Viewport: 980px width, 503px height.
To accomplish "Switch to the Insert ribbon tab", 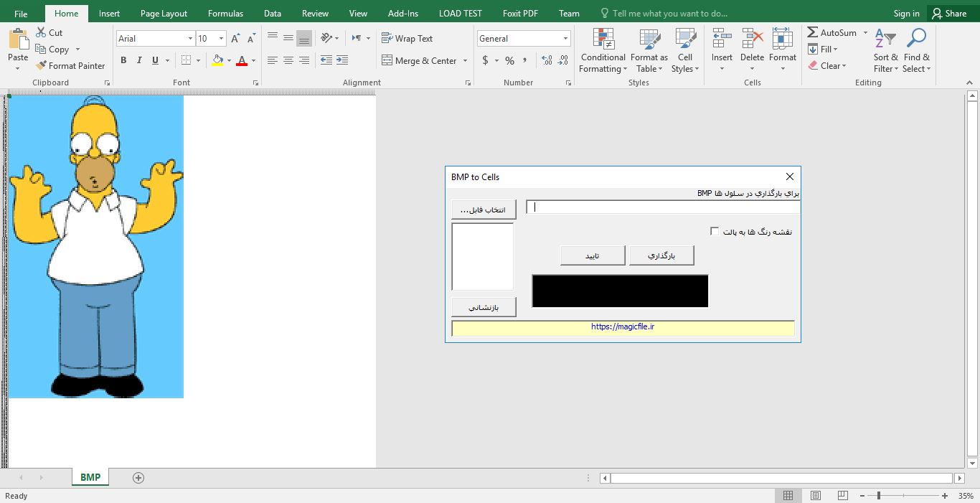I will click(x=109, y=13).
